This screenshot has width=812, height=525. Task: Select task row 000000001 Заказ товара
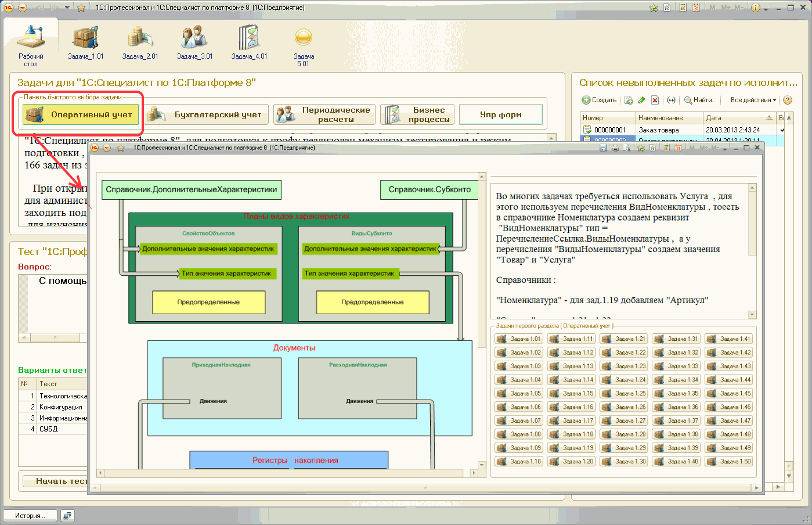(682, 130)
